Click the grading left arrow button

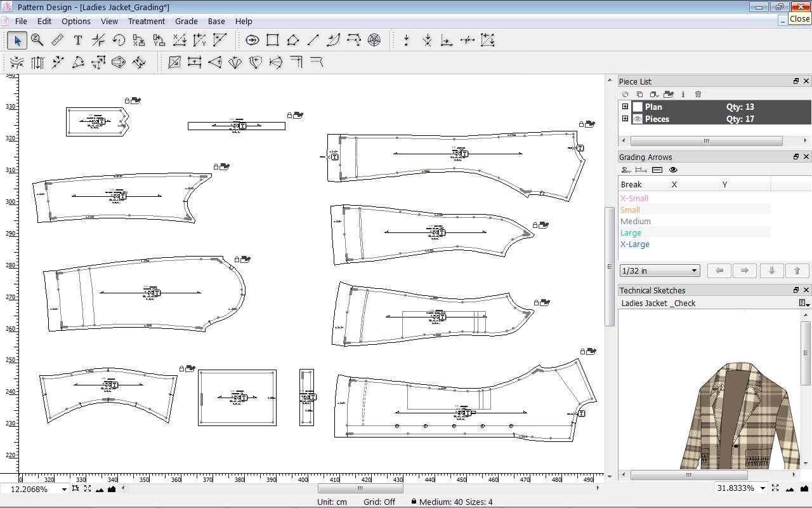pos(719,271)
